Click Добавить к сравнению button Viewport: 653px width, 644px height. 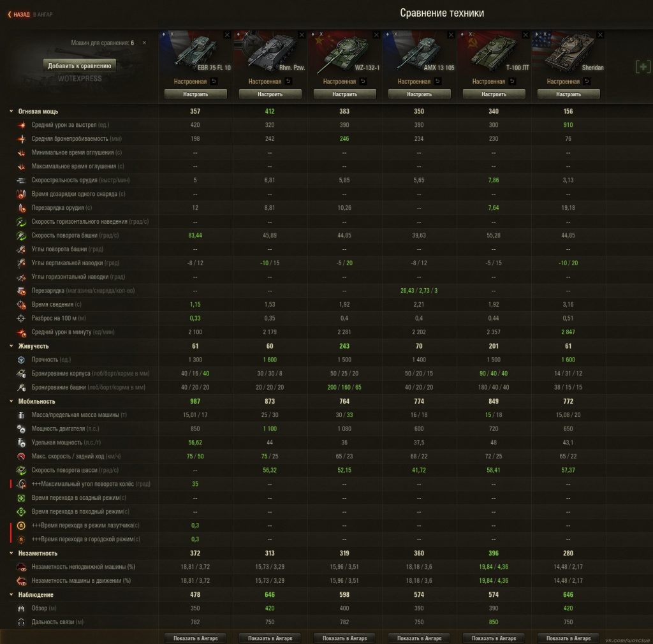[x=80, y=66]
